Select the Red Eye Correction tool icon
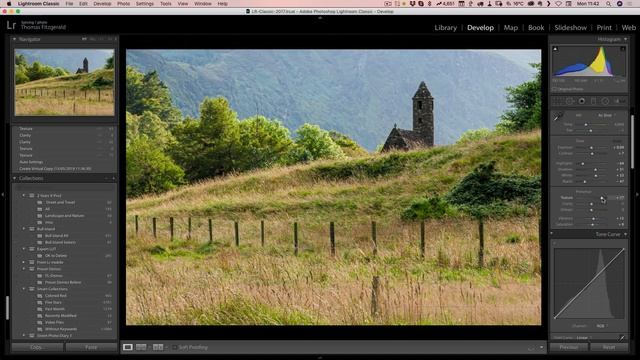The width and height of the screenshot is (640, 360). click(582, 101)
